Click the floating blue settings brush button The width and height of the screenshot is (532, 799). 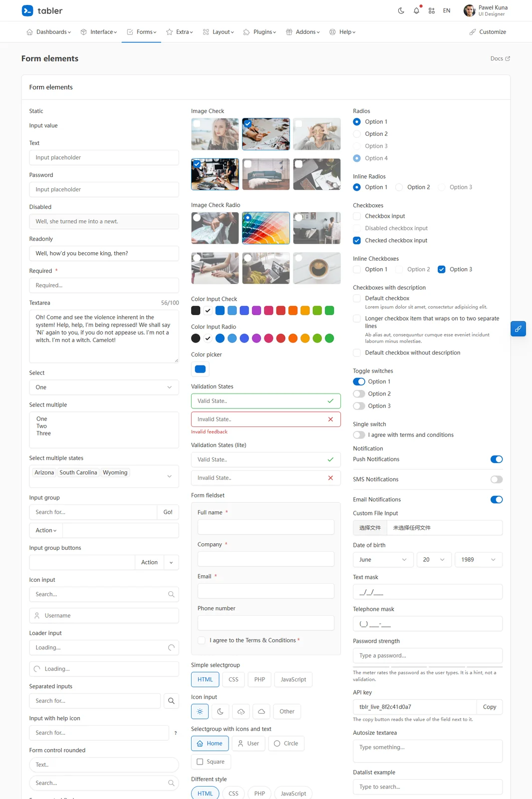coord(518,329)
